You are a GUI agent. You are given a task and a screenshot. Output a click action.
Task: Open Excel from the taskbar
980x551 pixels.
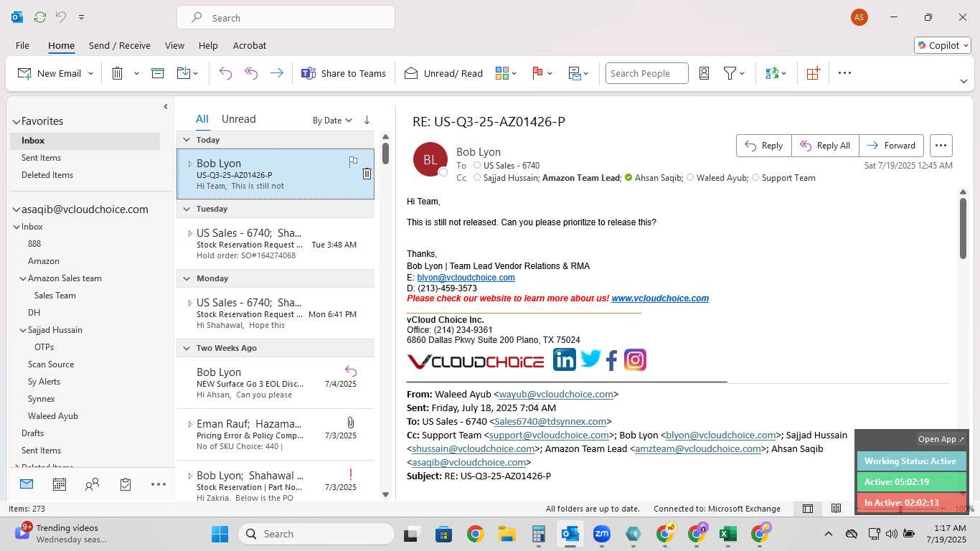pos(728,534)
